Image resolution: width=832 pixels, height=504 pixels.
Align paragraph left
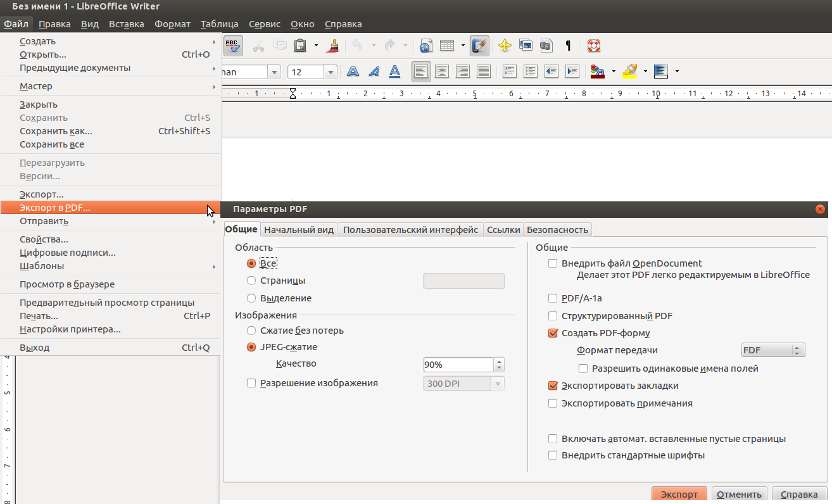421,72
